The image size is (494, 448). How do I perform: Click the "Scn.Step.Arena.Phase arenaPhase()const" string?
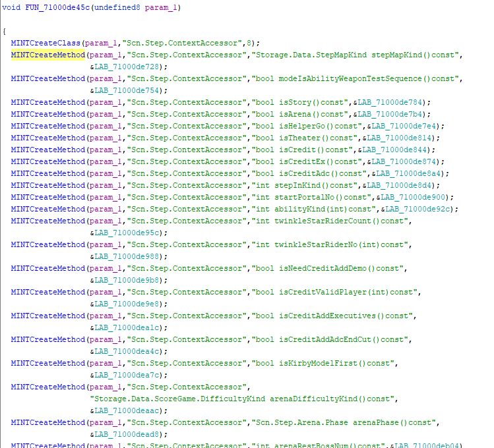344,422
